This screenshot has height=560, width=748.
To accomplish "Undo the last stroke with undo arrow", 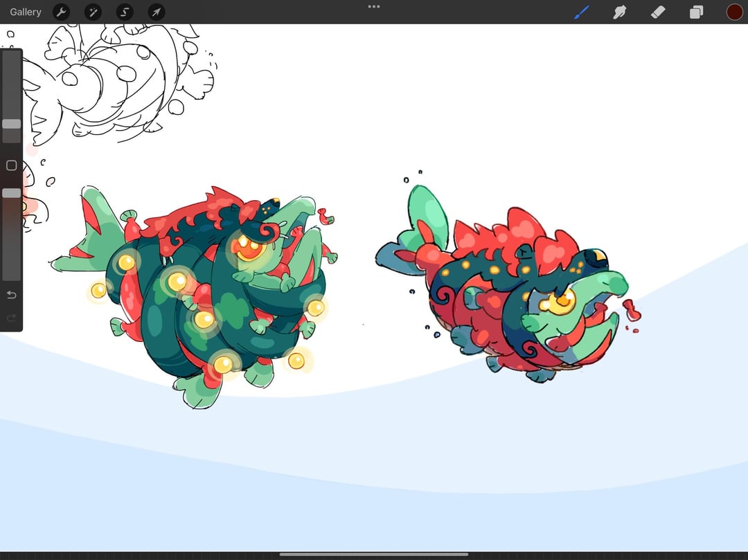I will pyautogui.click(x=12, y=295).
